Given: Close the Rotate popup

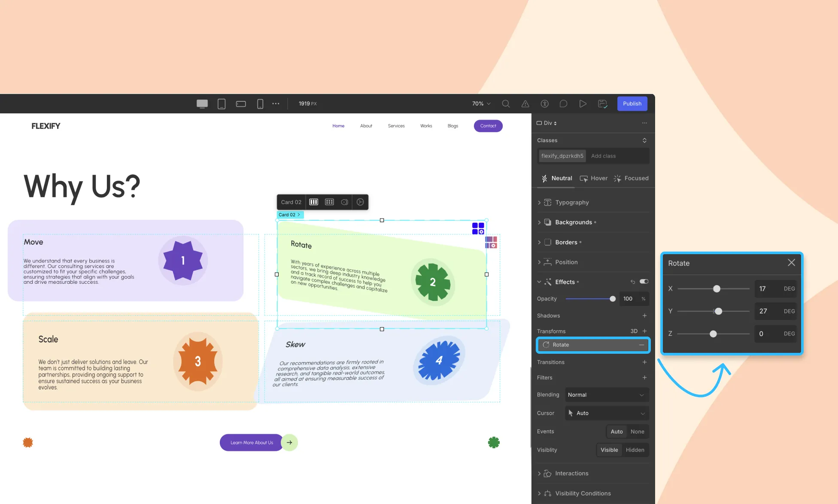Looking at the screenshot, I should click(791, 263).
